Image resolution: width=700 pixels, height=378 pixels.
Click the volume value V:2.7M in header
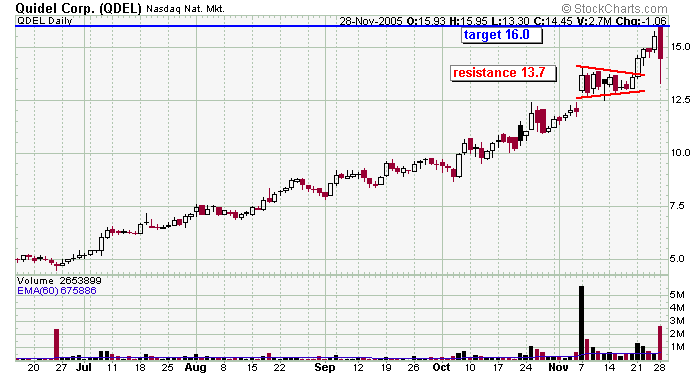pos(593,21)
